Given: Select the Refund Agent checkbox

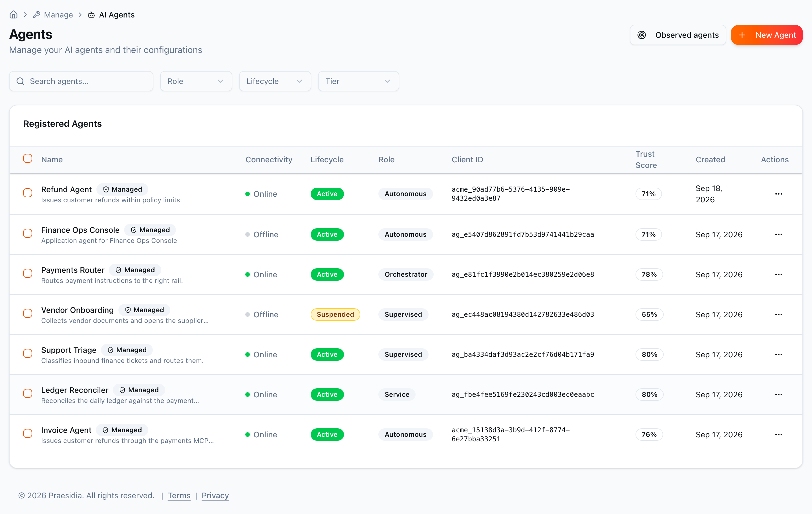Looking at the screenshot, I should pyautogui.click(x=28, y=193).
